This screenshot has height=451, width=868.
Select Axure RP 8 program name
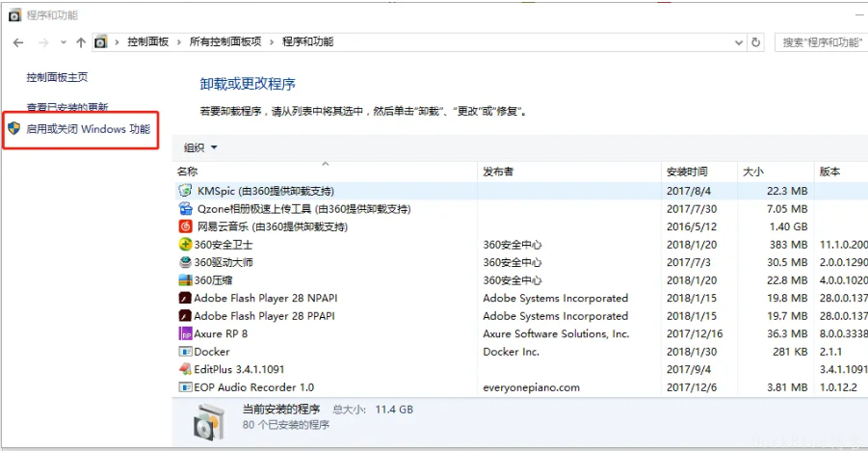click(x=221, y=333)
